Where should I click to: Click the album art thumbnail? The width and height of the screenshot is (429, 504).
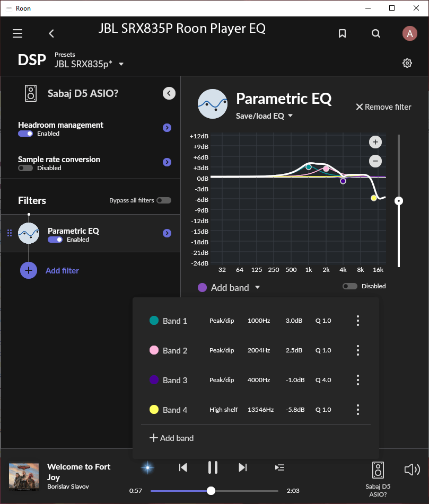(x=24, y=476)
